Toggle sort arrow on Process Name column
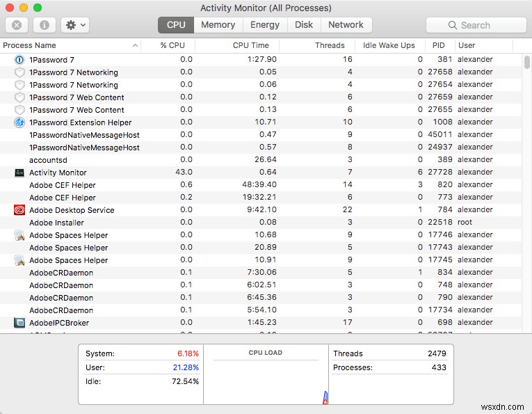 [135, 45]
